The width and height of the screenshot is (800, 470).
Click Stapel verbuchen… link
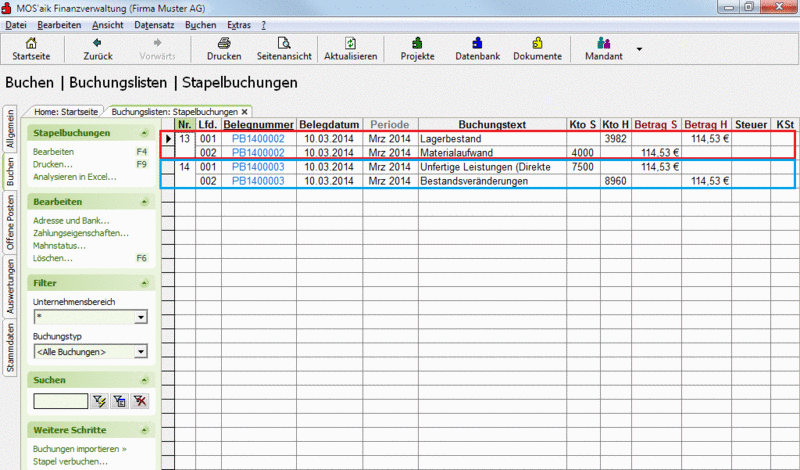[70, 462]
